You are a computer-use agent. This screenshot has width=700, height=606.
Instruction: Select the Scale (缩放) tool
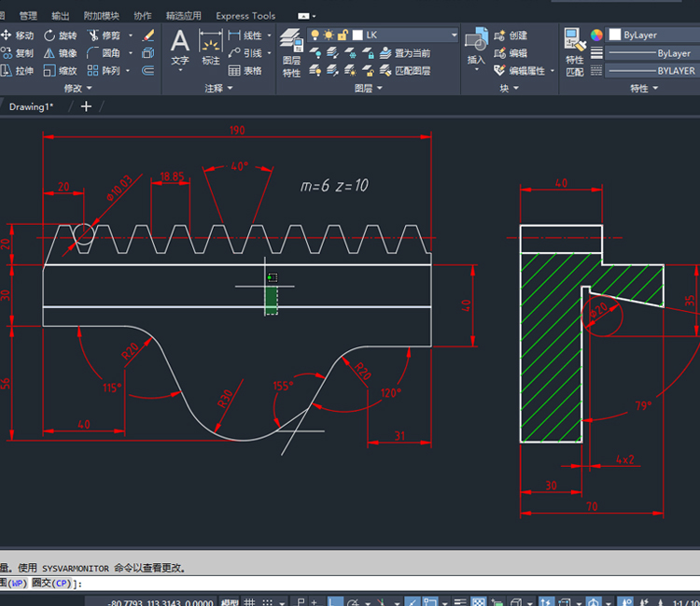tap(61, 71)
